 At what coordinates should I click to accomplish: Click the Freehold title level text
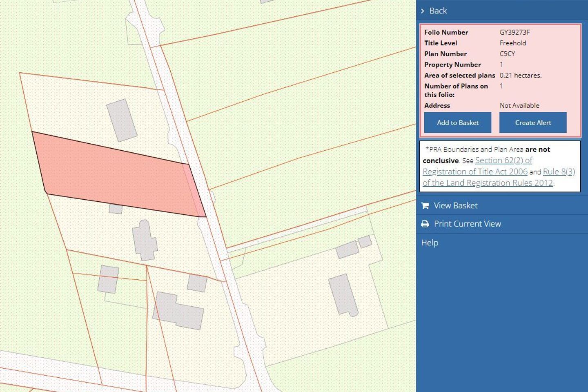(x=513, y=43)
